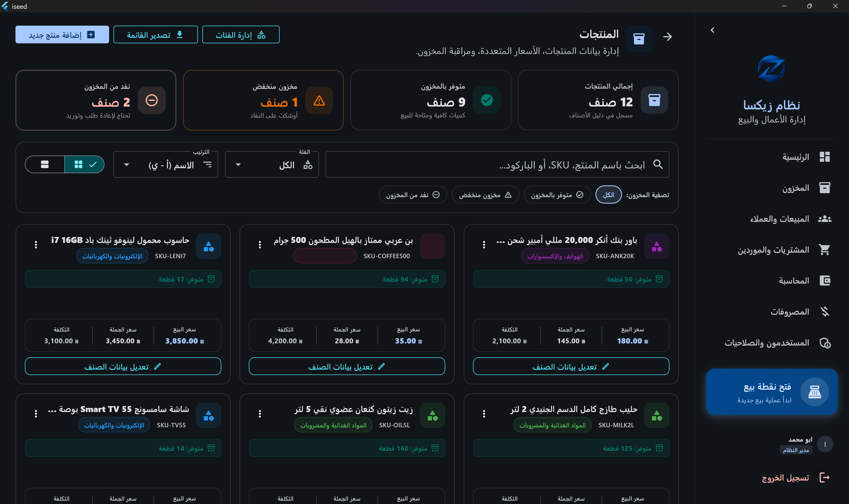Click the back arrow next to المنتجات title
Viewport: 849px width, 504px height.
pos(667,37)
